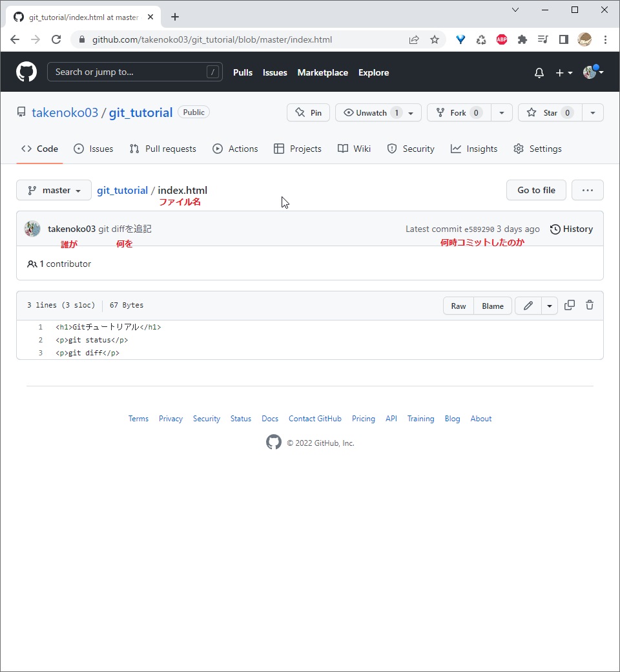Click the committer avatar for takenoko03
This screenshot has width=620, height=672.
pyautogui.click(x=32, y=229)
